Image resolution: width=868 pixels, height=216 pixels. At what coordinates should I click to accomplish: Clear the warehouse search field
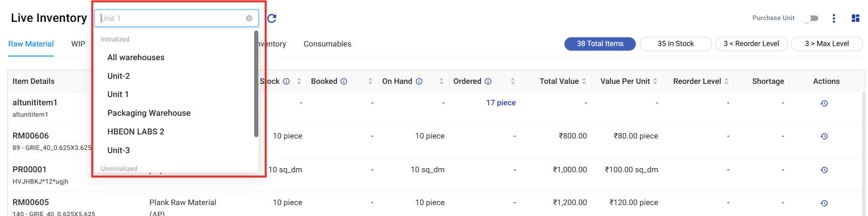pos(249,18)
